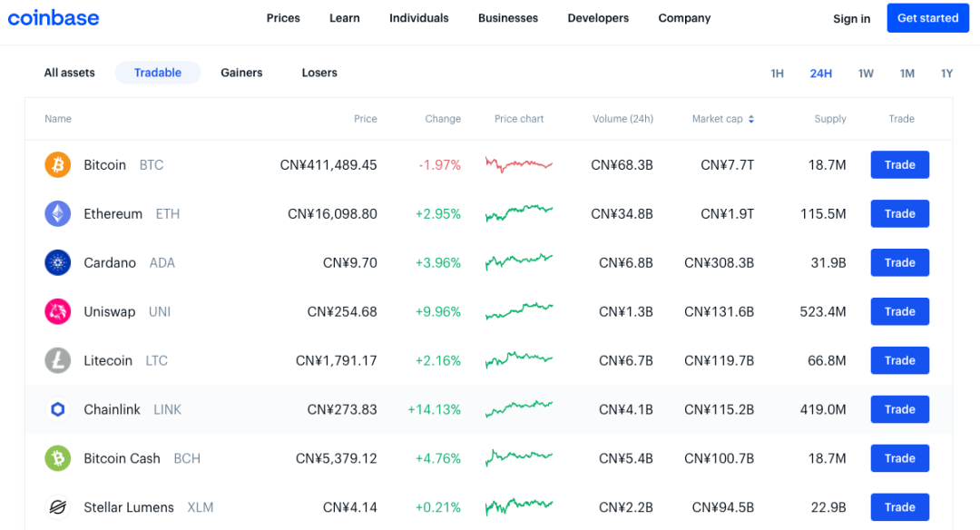Image resolution: width=980 pixels, height=530 pixels.
Task: Trade Ethereum using its Trade button
Action: tap(900, 214)
